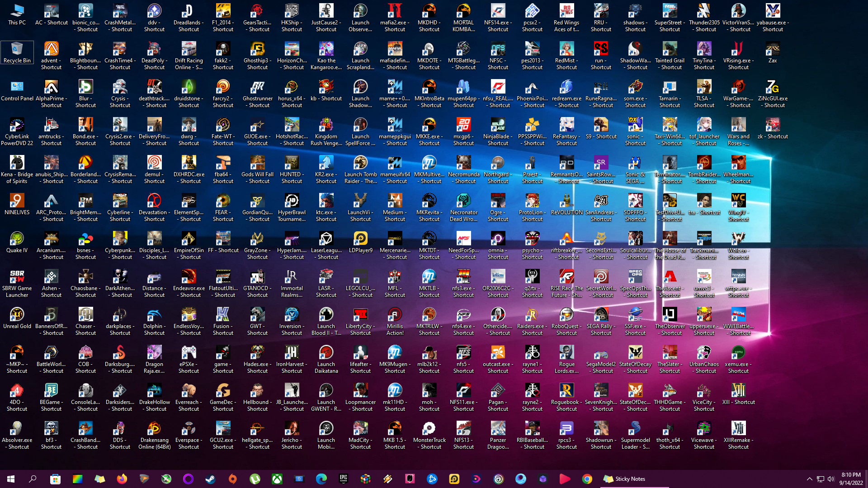Open Google Chrome from the taskbar
The height and width of the screenshot is (488, 868).
coord(587,479)
